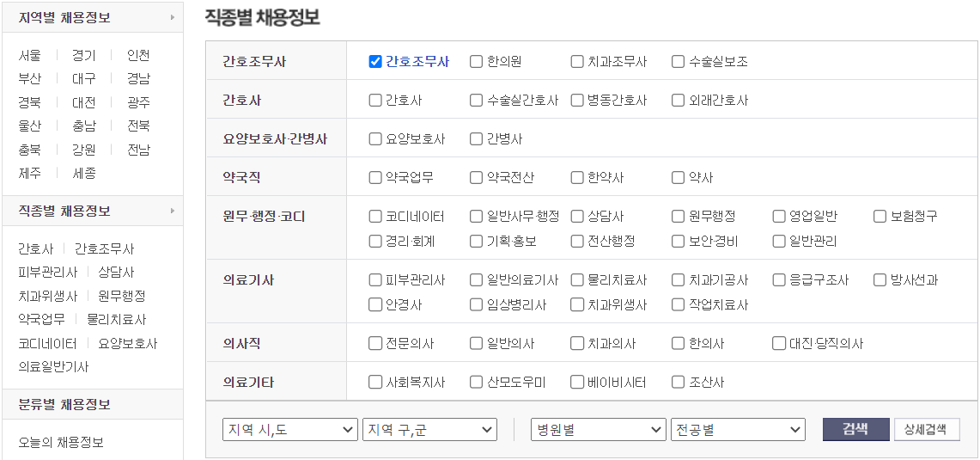Check the 외래간호사 checkbox
The image size is (980, 460).
[x=679, y=100]
